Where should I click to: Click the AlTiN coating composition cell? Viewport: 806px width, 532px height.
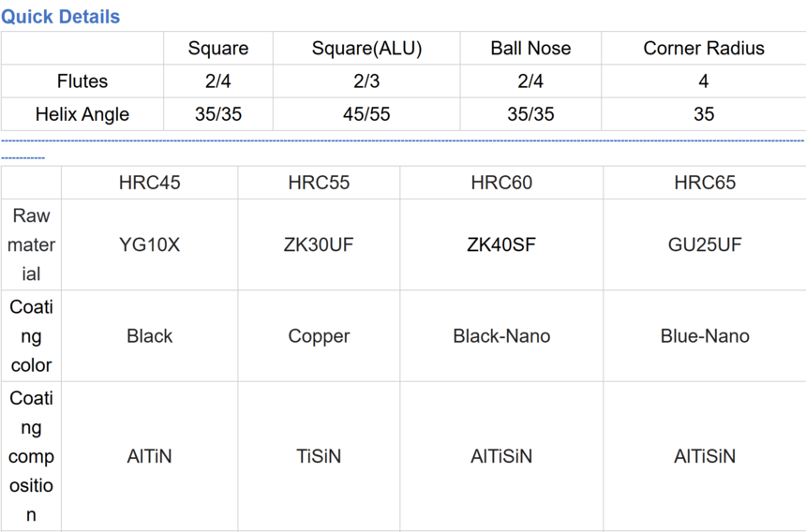(x=149, y=456)
